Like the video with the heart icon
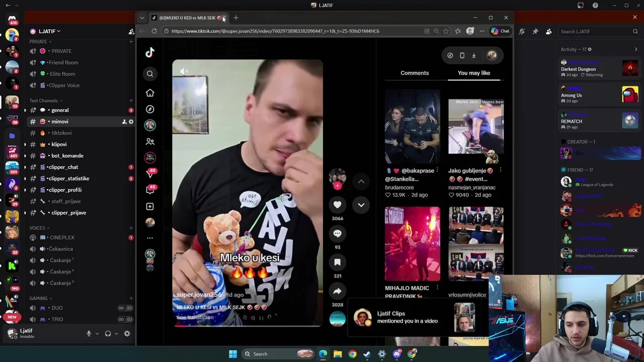Viewport: 644px width, 362px height. click(337, 205)
